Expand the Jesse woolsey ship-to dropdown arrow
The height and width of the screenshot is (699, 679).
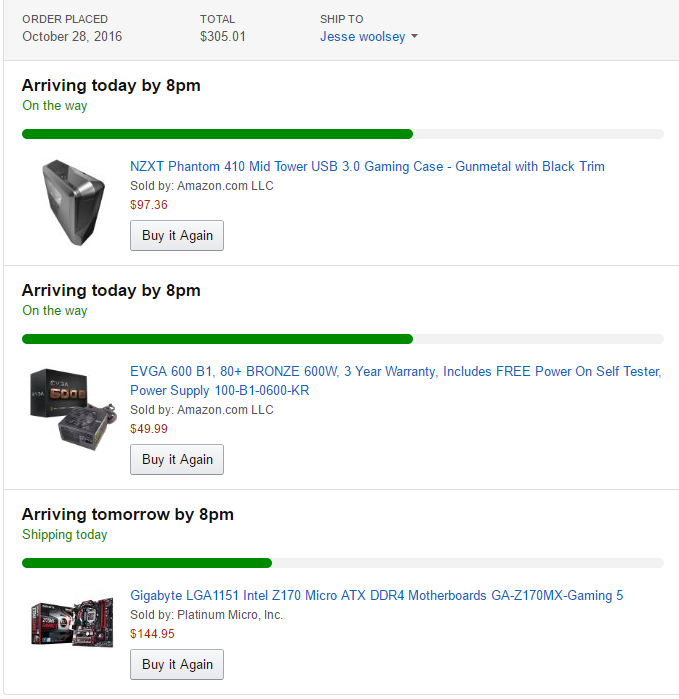click(x=414, y=36)
